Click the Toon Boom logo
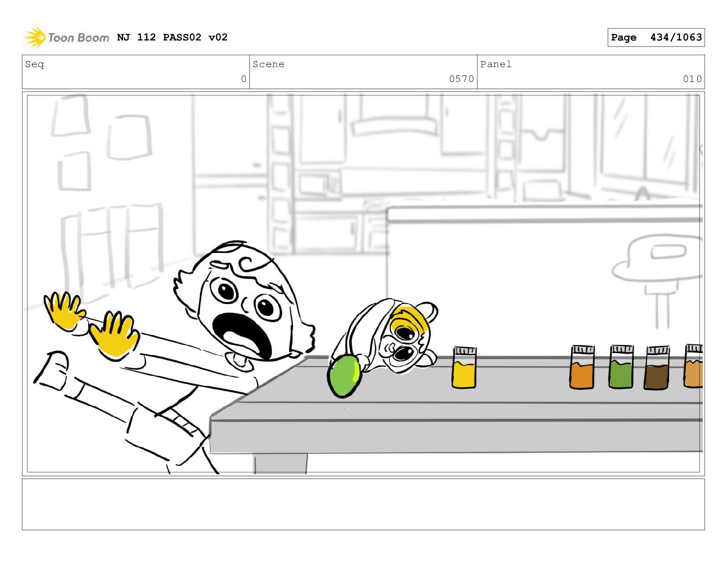The image size is (728, 563). (x=66, y=37)
